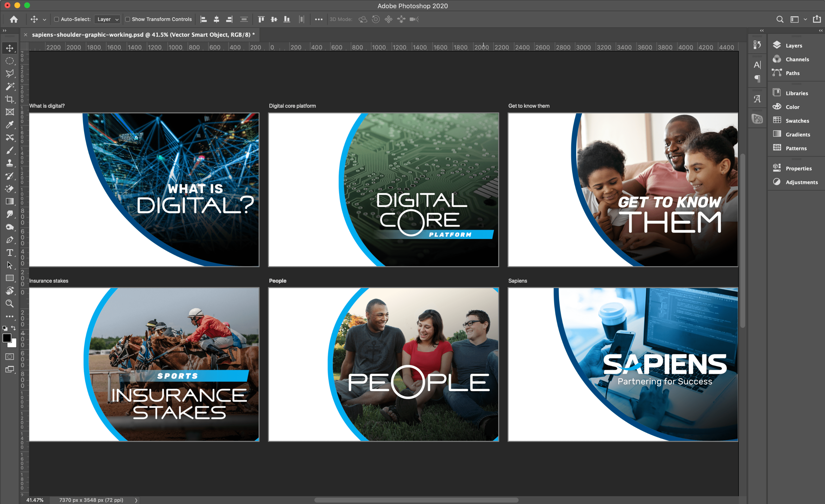
Task: Enable the Auto-Select checkbox
Action: (57, 20)
